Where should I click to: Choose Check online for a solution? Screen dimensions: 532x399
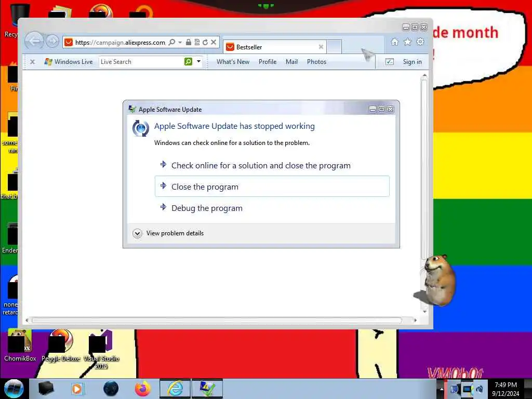(272, 166)
